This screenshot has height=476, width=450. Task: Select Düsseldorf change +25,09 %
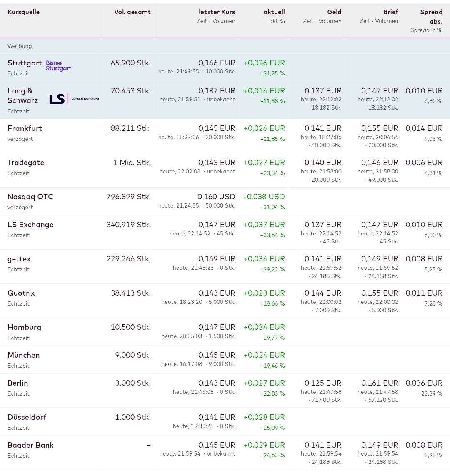272,428
